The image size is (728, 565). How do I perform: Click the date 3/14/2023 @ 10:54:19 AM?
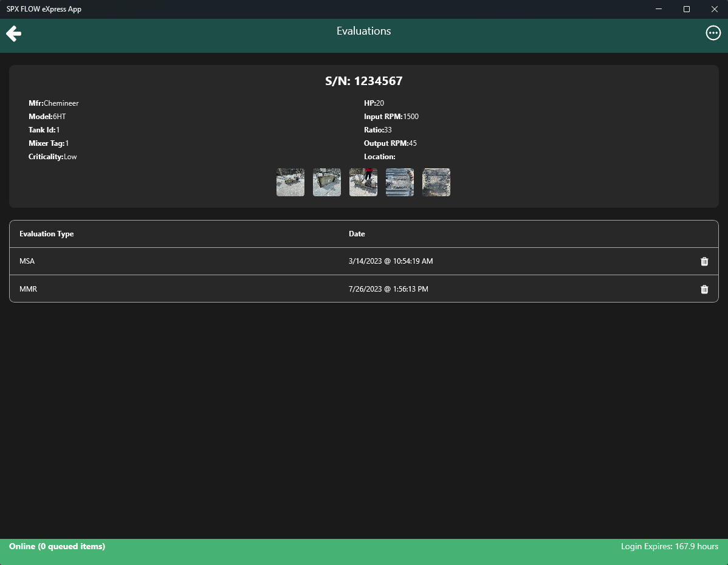coord(391,261)
